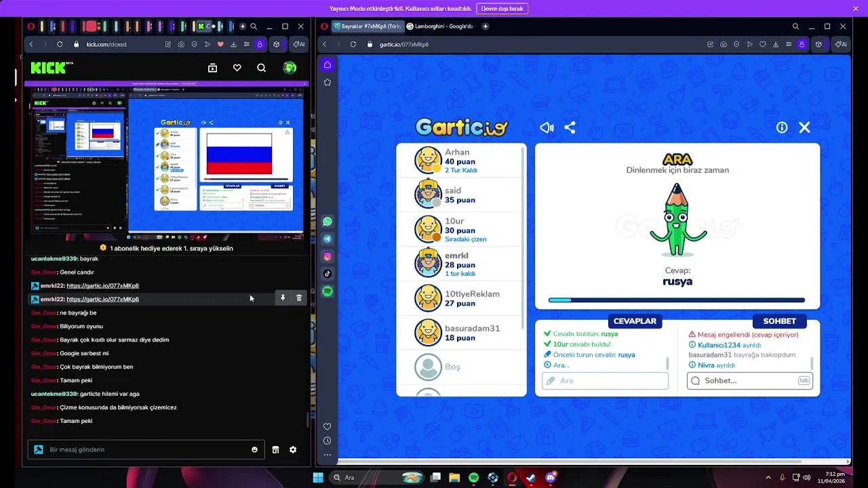The width and height of the screenshot is (868, 488).
Task: Reload the kick.com page
Action: tap(60, 44)
